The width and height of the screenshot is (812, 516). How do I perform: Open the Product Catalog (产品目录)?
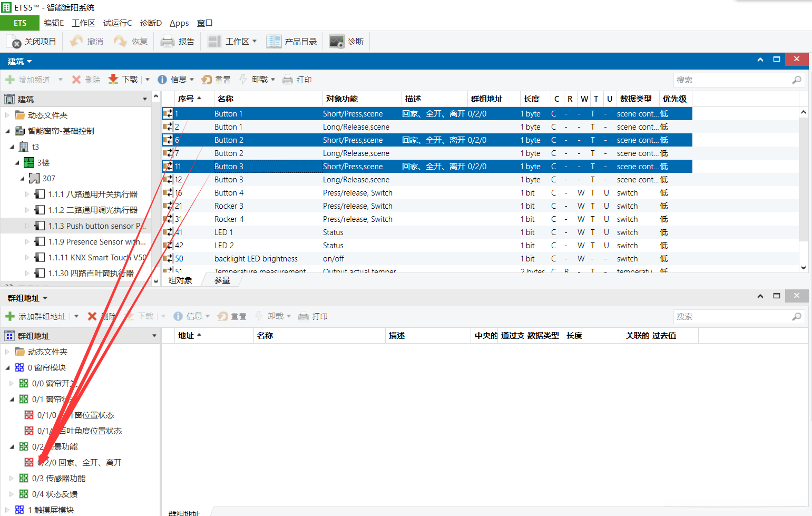pos(273,41)
